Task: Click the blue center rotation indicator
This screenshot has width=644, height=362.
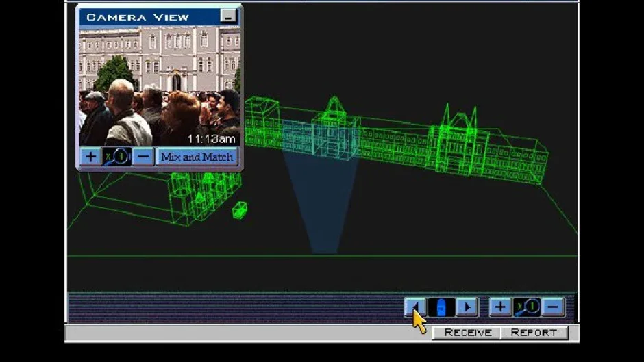Action: click(x=441, y=307)
